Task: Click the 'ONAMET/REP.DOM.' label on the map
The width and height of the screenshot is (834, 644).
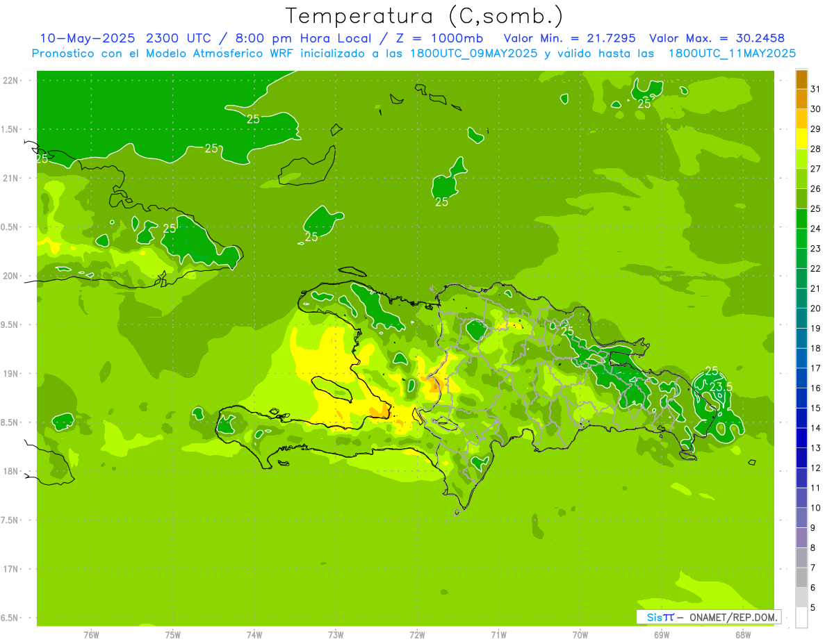Action: point(733,617)
